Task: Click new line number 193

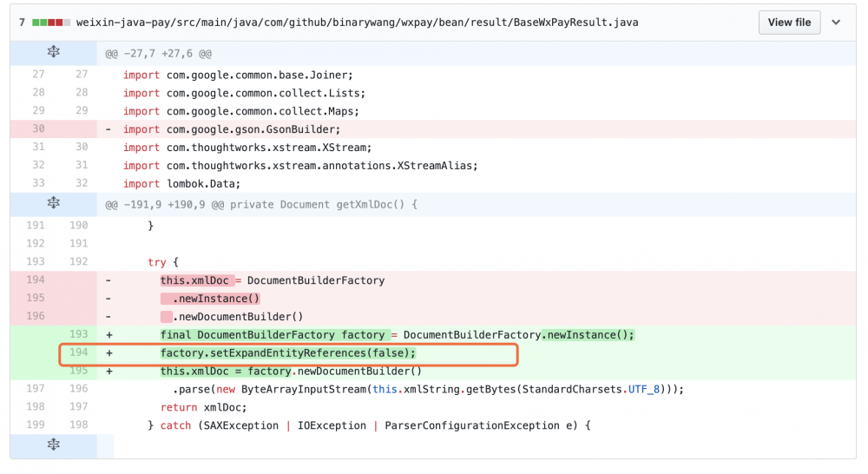Action: click(79, 334)
